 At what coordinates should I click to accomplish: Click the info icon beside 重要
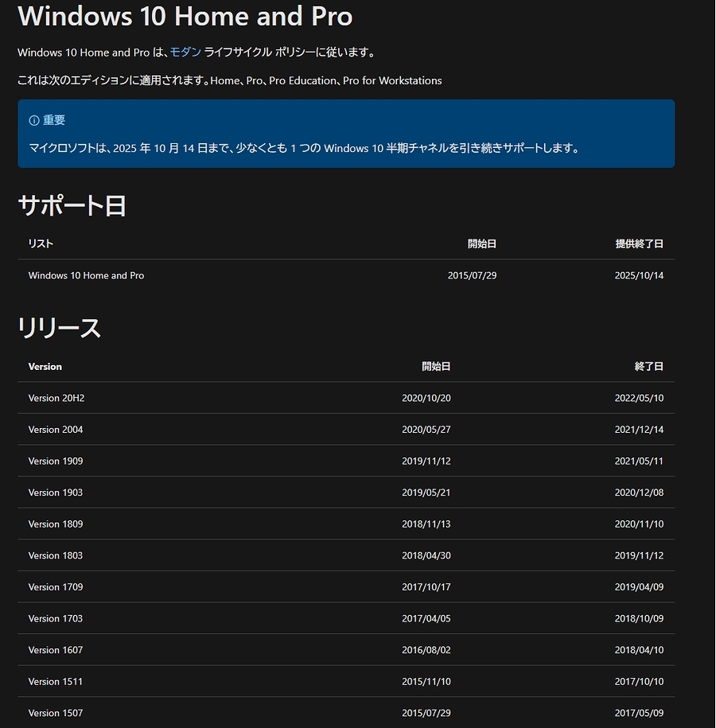click(x=34, y=120)
